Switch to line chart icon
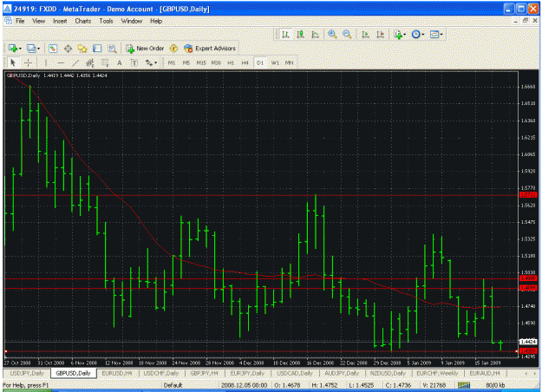This screenshot has height=392, width=542. (315, 34)
